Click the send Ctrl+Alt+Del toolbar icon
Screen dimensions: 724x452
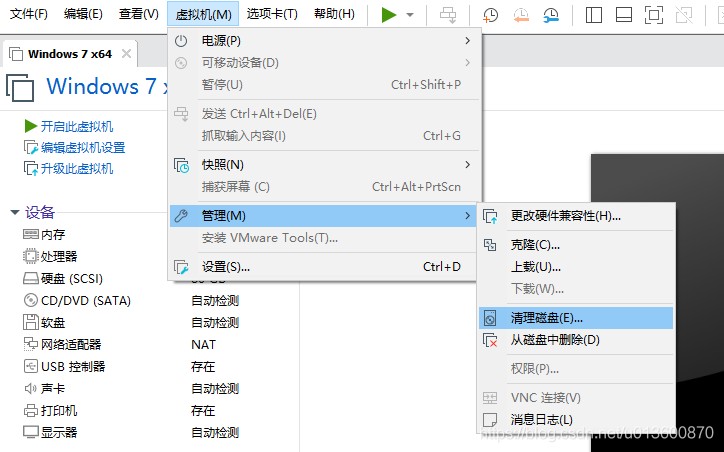(x=448, y=15)
